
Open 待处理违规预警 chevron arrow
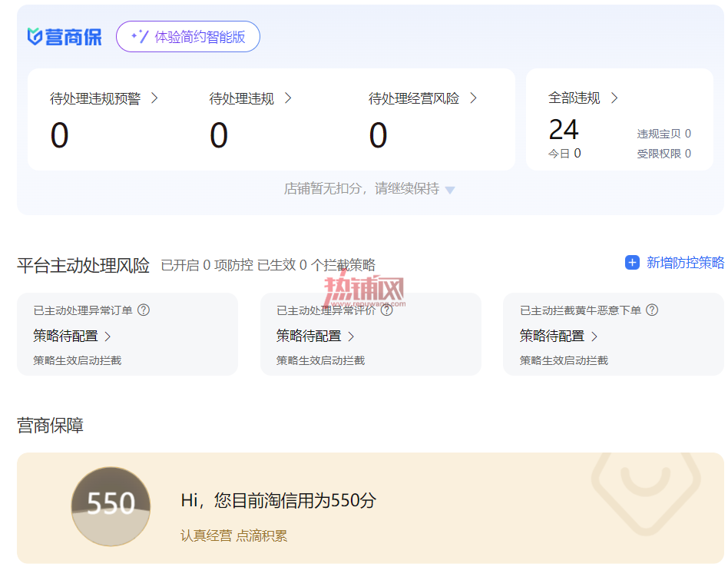(x=154, y=98)
